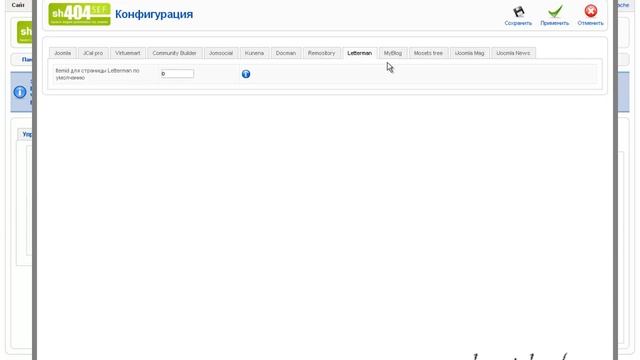Switch to the iJoomla Mag tab
The height and width of the screenshot is (360, 640).
(469, 53)
